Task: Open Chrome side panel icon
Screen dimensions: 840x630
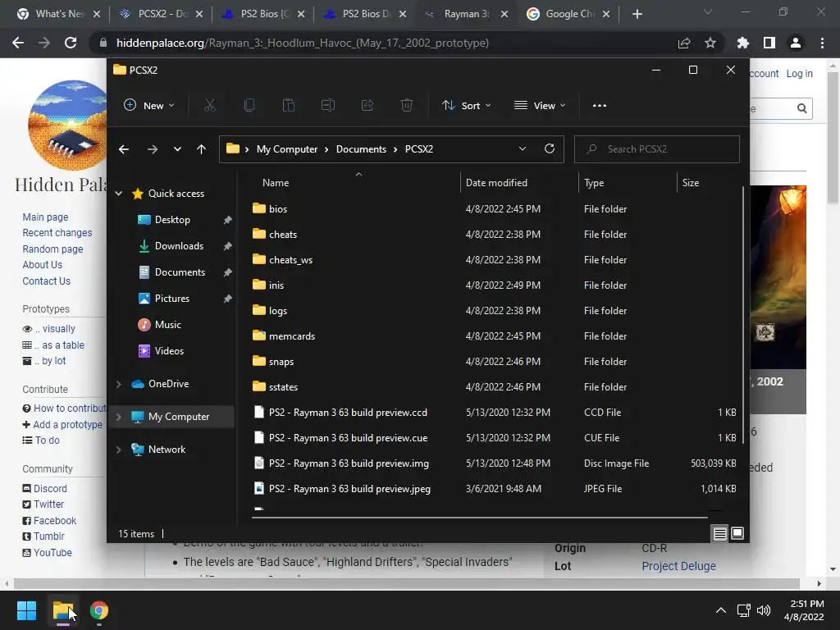Action: pos(769,43)
